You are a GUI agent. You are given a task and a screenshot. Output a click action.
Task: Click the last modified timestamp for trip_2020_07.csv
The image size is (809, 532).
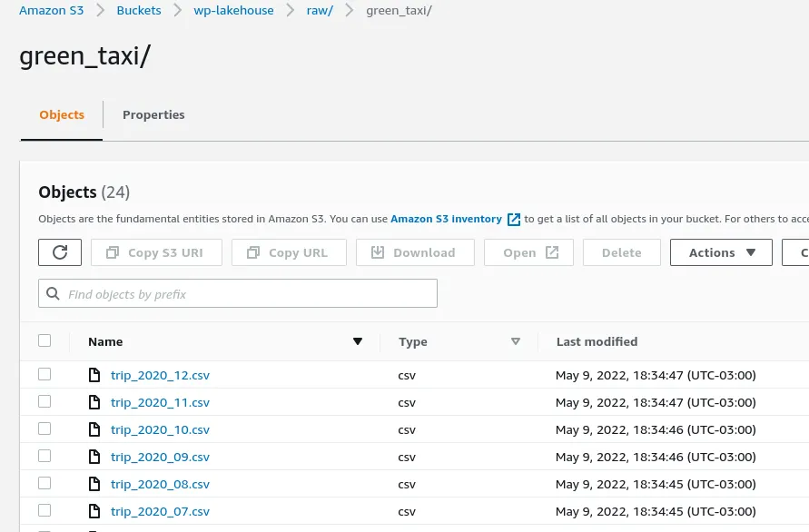pos(656,511)
